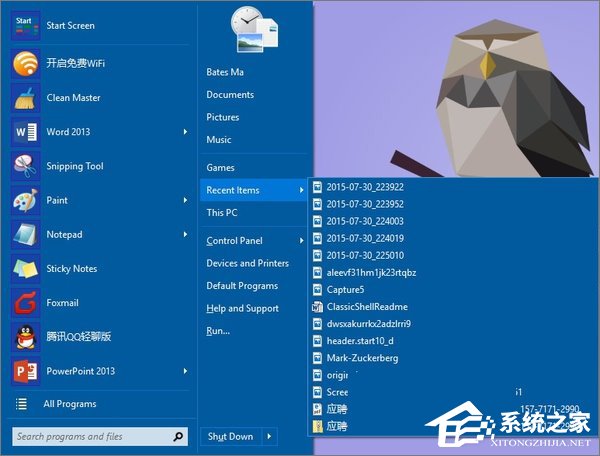Launch Tencent QQ penguin icon

(25, 337)
